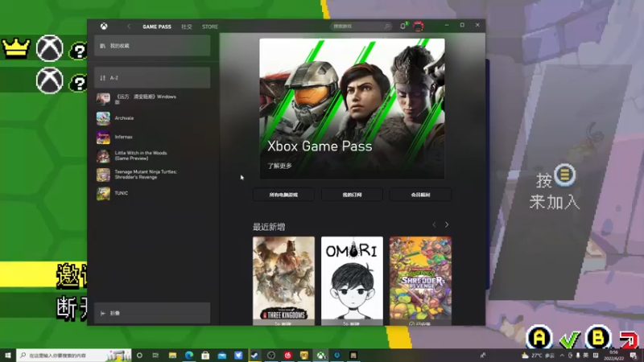Select 'TUNIC' text in the game list
Screen dimensions: 644x362
point(122,193)
